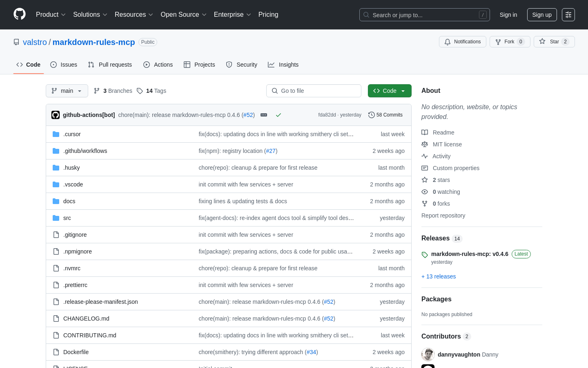Click the release tag icon near v0.4.6
Screen dimensions: 588x368
coord(425,255)
